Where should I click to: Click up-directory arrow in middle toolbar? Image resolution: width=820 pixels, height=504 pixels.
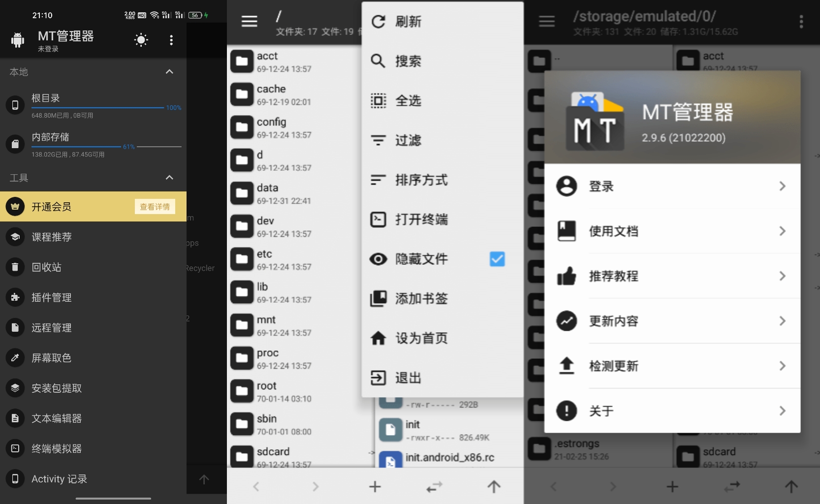[x=494, y=487]
